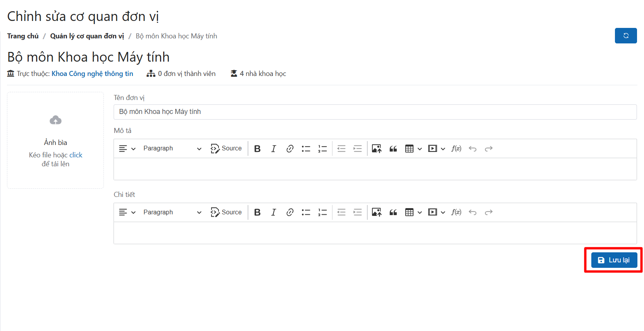644x331 pixels.
Task: Add a block quote in the Mô tả editor
Action: (393, 148)
